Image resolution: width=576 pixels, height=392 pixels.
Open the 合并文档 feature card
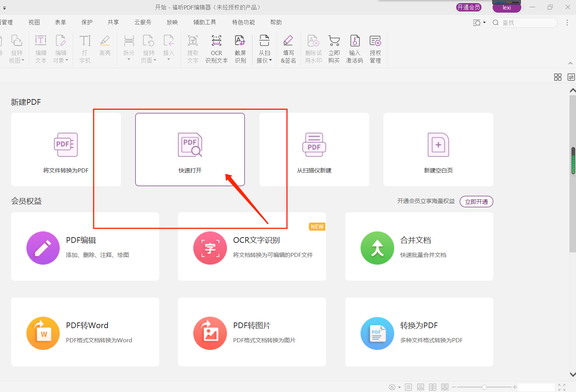pyautogui.click(x=419, y=247)
